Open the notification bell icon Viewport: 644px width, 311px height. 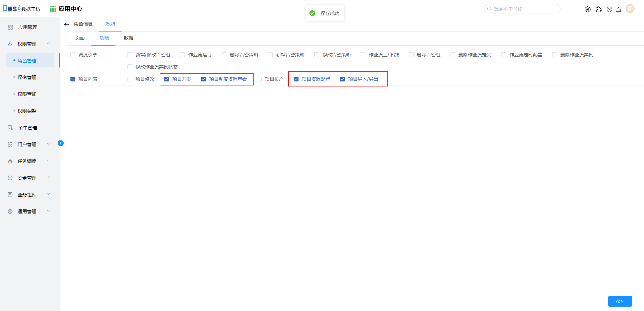(x=619, y=9)
